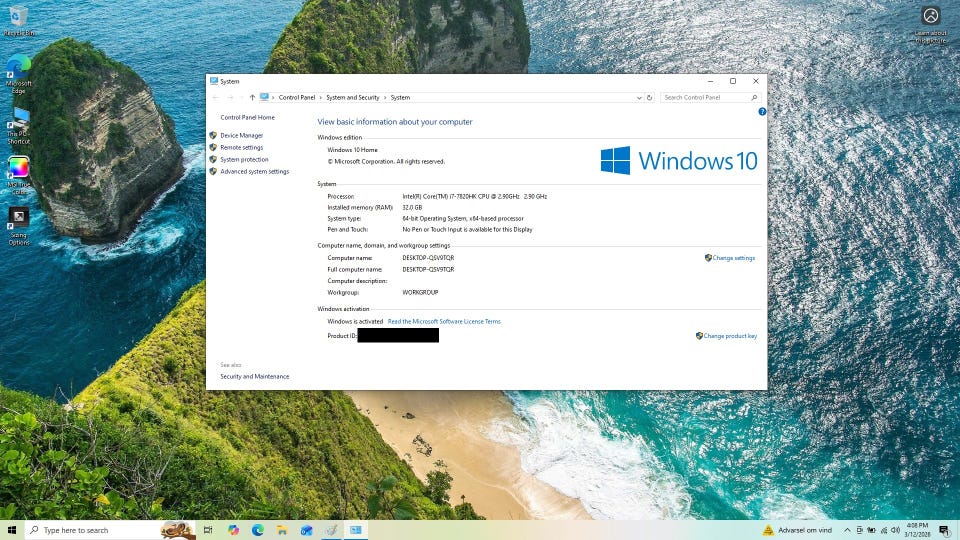Open the Recycle Bin desktop icon

pyautogui.click(x=18, y=20)
